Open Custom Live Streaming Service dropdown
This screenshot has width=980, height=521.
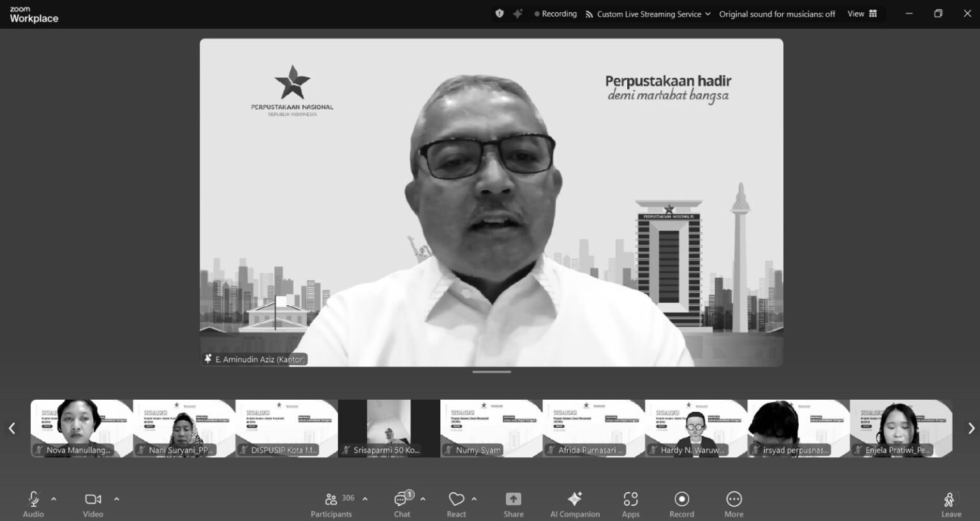pyautogui.click(x=648, y=14)
